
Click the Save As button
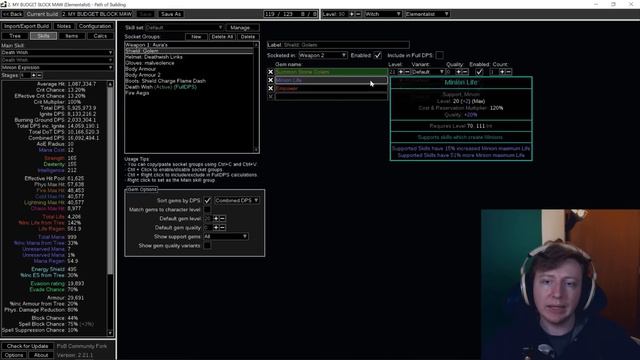(171, 14)
